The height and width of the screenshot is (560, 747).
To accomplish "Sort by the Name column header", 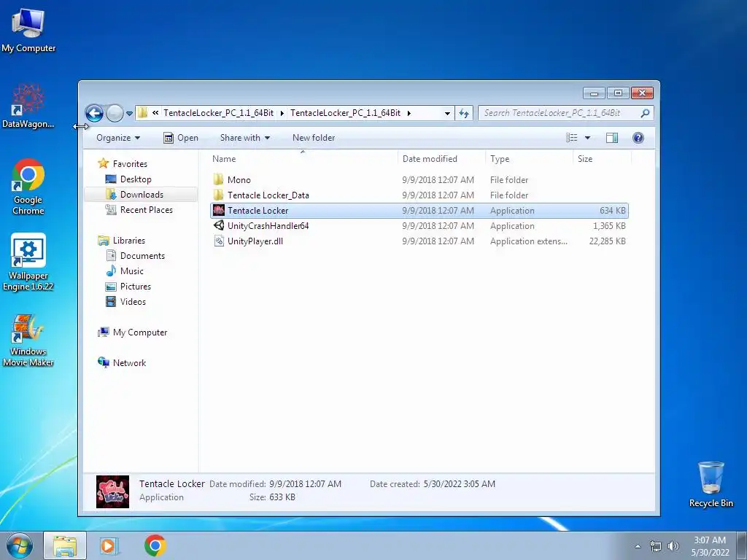I will [x=303, y=159].
